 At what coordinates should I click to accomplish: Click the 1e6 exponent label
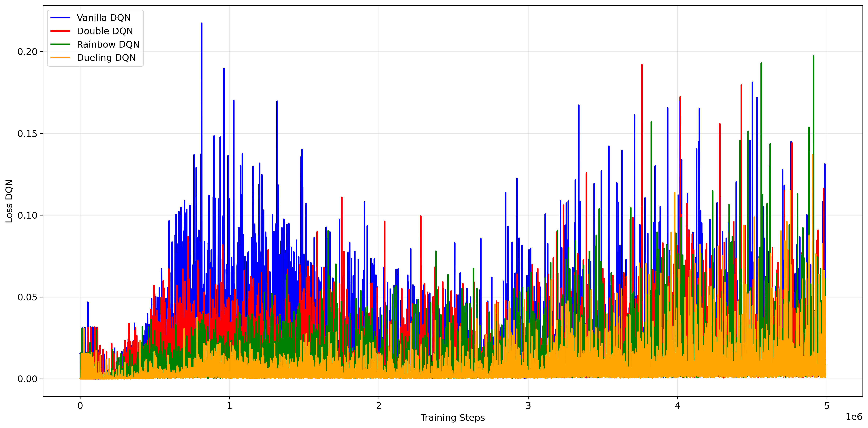pyautogui.click(x=854, y=417)
